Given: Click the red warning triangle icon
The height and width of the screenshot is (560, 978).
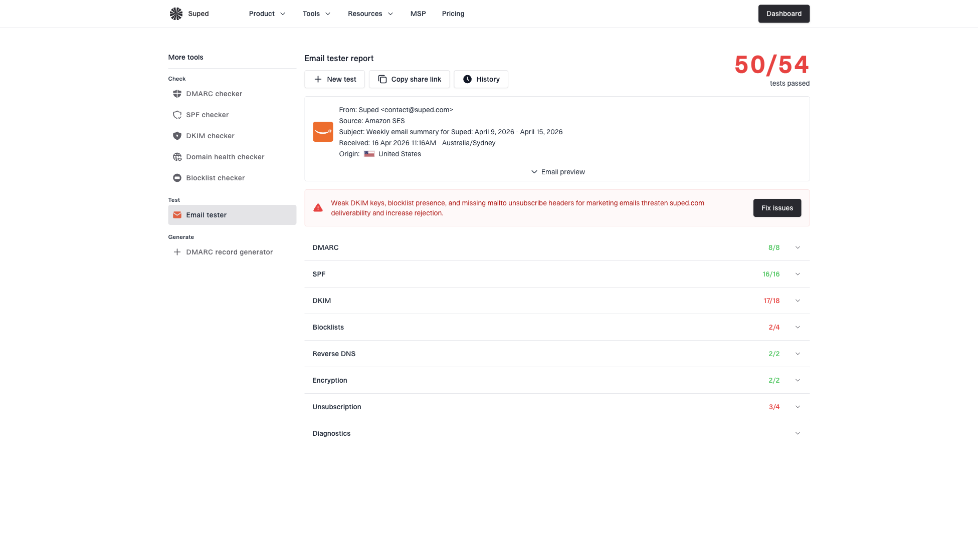Looking at the screenshot, I should click(x=318, y=208).
